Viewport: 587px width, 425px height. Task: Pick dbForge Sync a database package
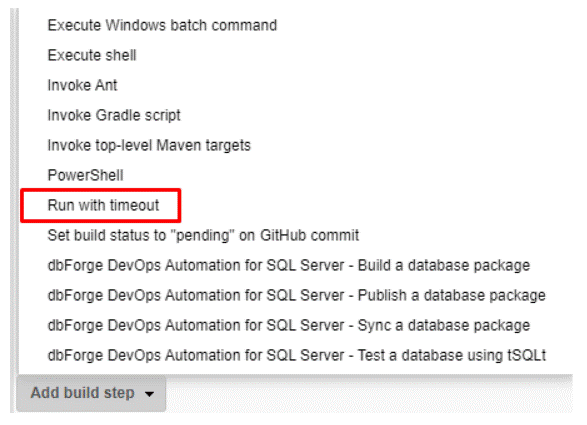[x=289, y=325]
